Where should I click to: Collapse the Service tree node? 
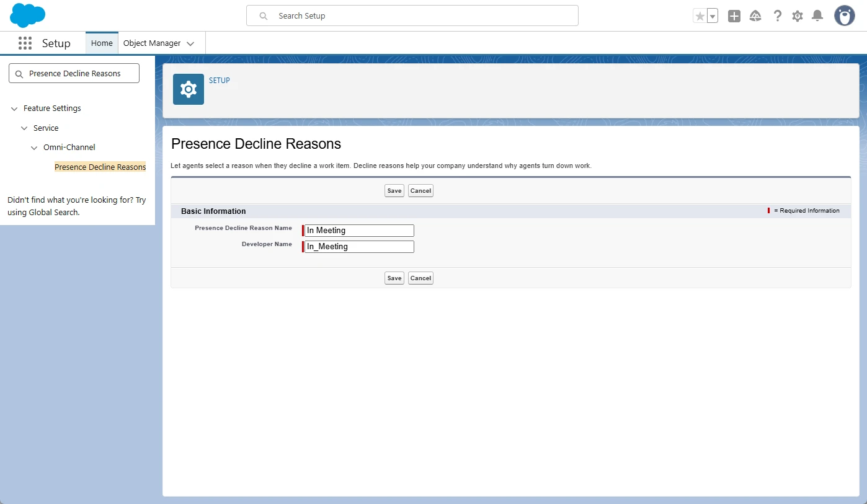pyautogui.click(x=24, y=128)
